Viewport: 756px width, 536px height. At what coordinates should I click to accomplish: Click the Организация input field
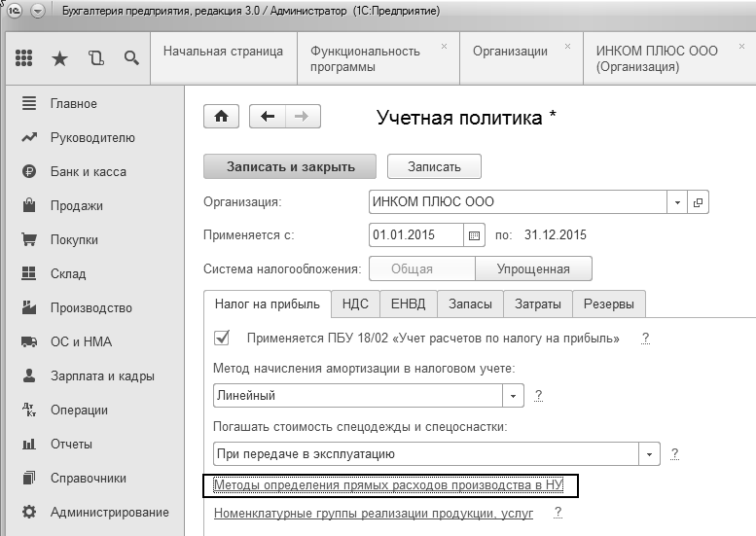tap(519, 202)
